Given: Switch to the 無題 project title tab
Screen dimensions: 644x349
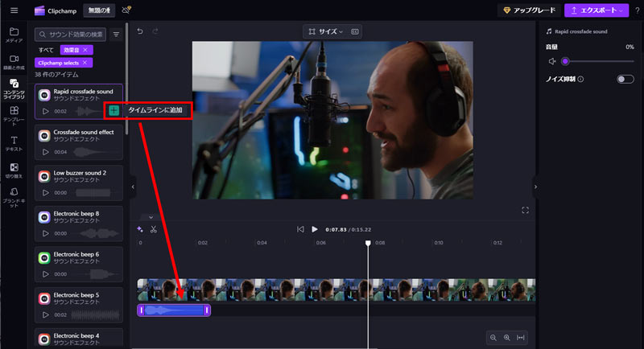Looking at the screenshot, I should tap(98, 10).
